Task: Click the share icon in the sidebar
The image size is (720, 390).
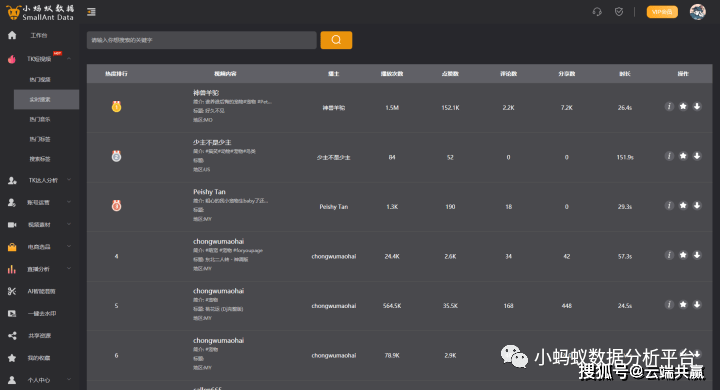Action: click(12, 336)
